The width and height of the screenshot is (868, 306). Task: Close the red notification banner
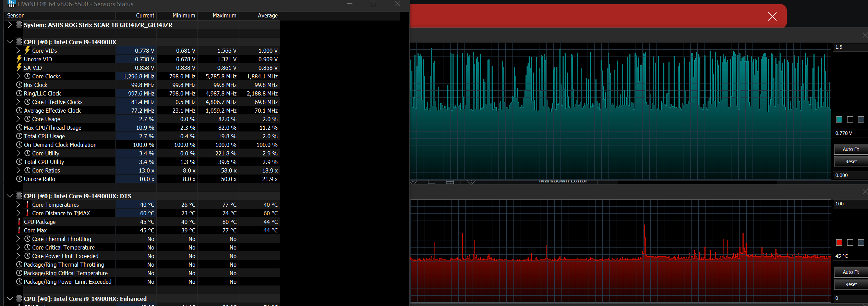(x=772, y=16)
